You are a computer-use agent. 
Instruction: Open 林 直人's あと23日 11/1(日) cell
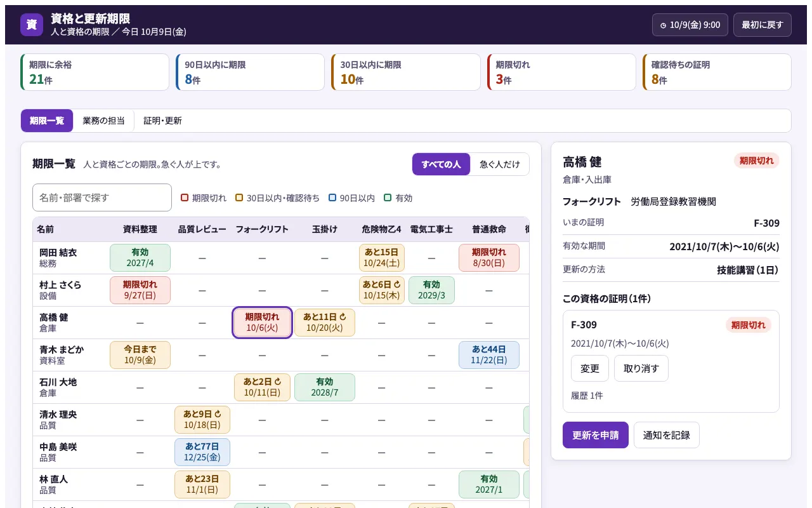click(x=202, y=485)
